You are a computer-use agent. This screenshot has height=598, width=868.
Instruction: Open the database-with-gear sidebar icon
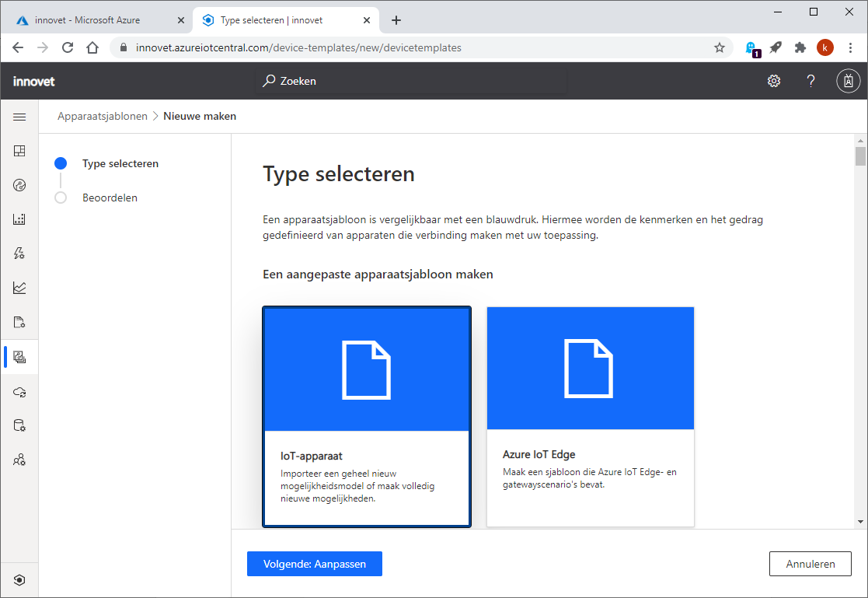[19, 425]
